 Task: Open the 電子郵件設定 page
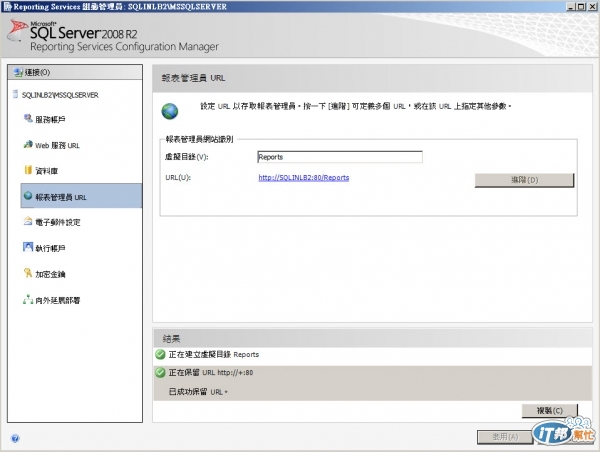click(x=58, y=222)
